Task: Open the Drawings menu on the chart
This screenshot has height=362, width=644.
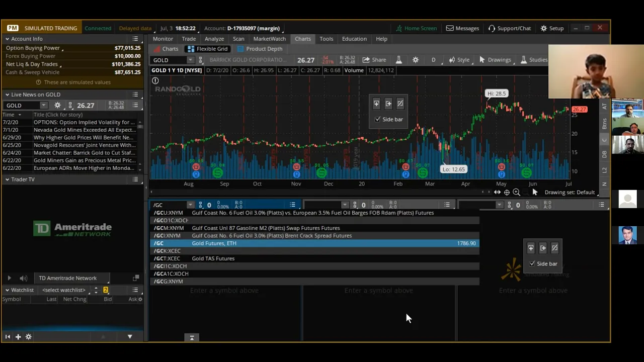Action: [x=495, y=60]
